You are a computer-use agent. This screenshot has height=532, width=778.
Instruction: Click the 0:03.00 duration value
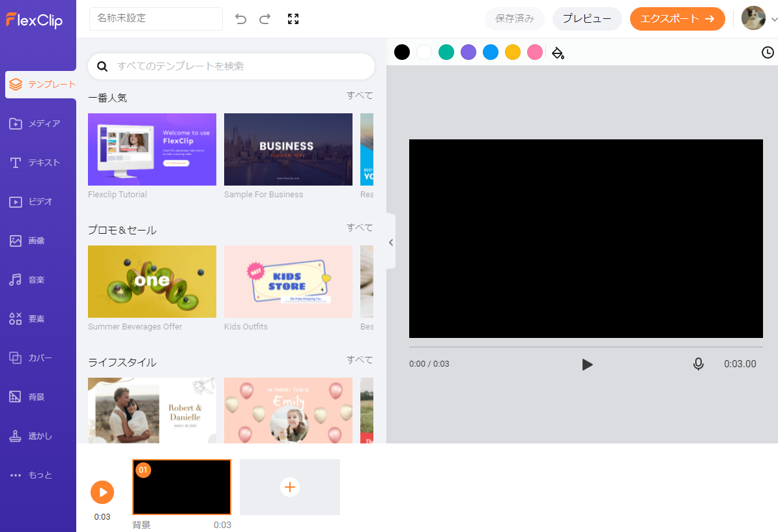pos(740,364)
